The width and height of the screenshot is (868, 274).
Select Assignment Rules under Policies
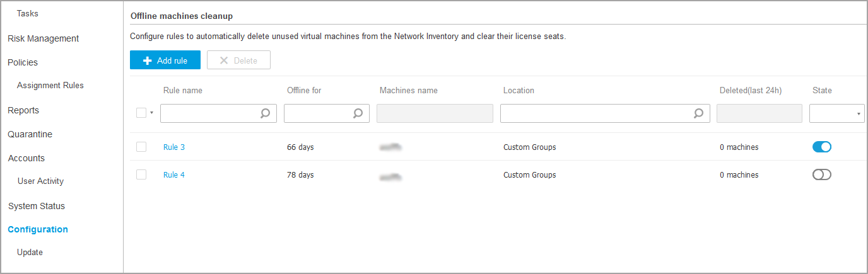(50, 86)
